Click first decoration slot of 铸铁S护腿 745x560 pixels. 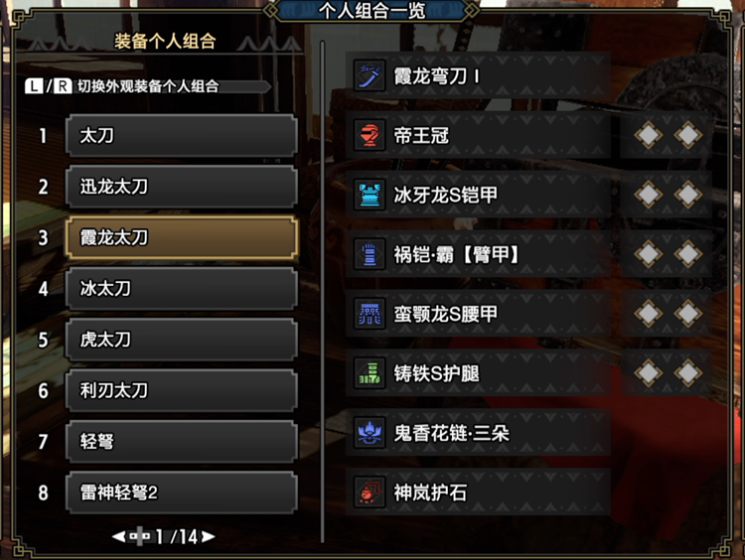(649, 373)
